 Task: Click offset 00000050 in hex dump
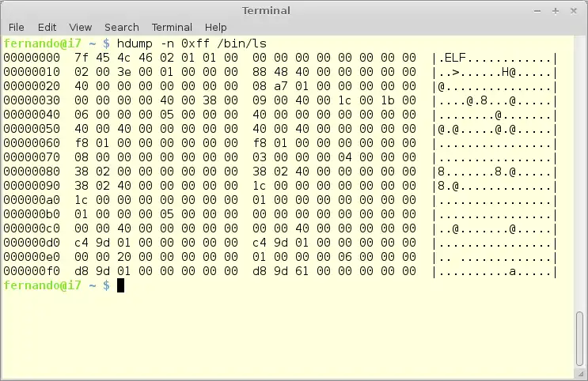pyautogui.click(x=32, y=129)
